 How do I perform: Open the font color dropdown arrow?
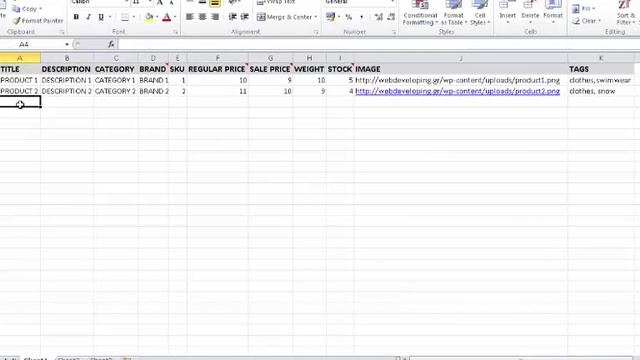tap(175, 17)
